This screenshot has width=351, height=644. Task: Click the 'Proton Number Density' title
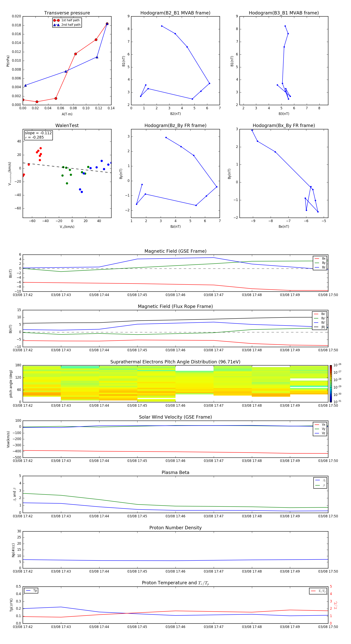pos(175,528)
